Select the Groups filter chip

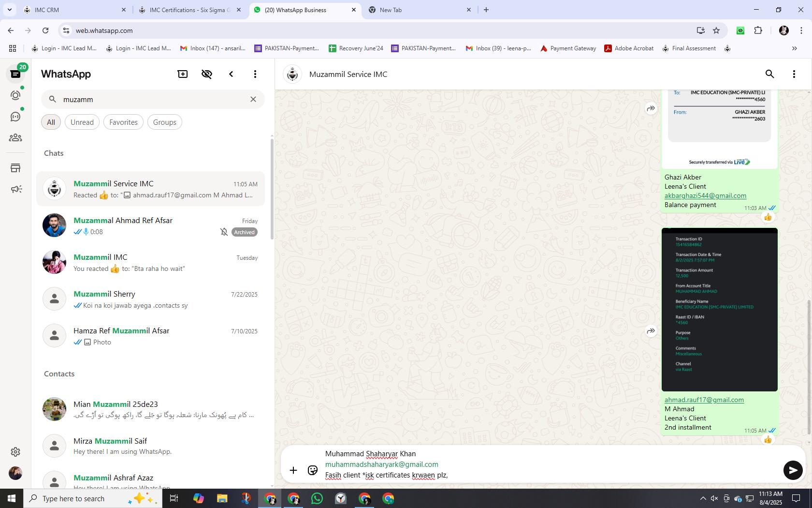coord(164,122)
